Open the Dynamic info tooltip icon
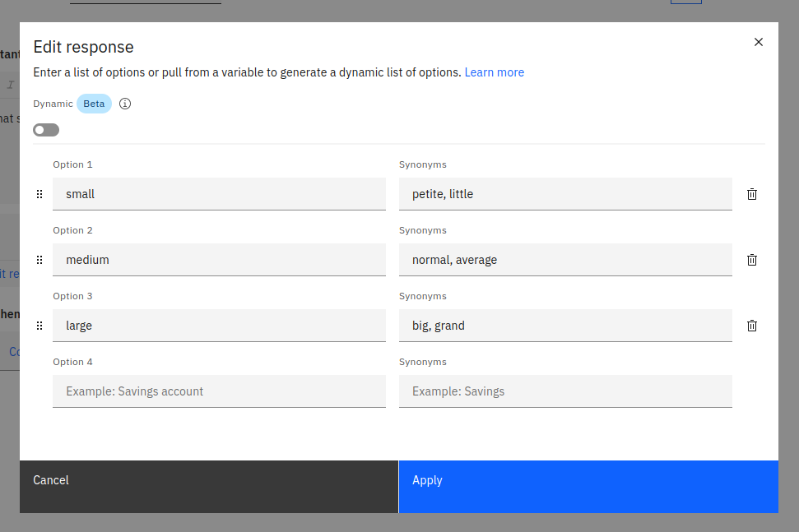This screenshot has height=532, width=799. coord(125,104)
